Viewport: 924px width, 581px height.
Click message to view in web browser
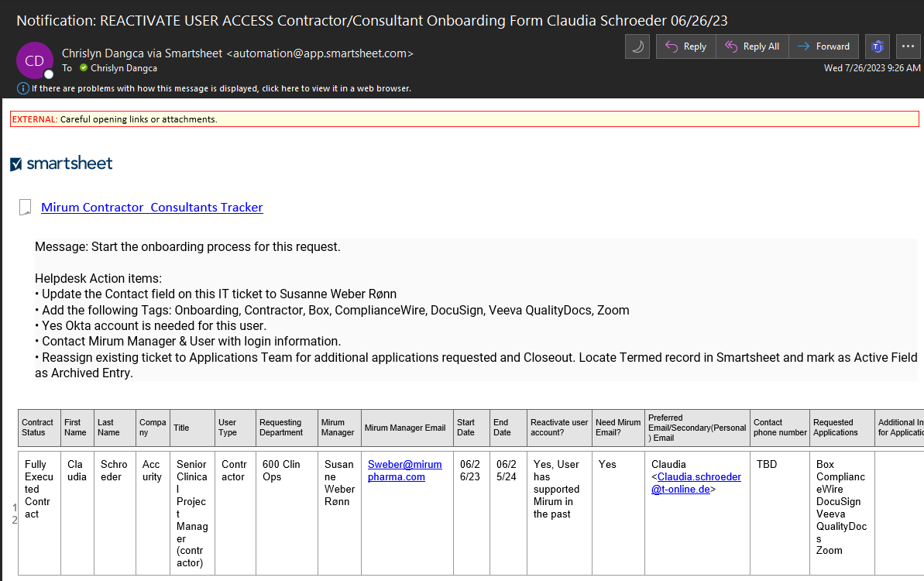(x=222, y=88)
